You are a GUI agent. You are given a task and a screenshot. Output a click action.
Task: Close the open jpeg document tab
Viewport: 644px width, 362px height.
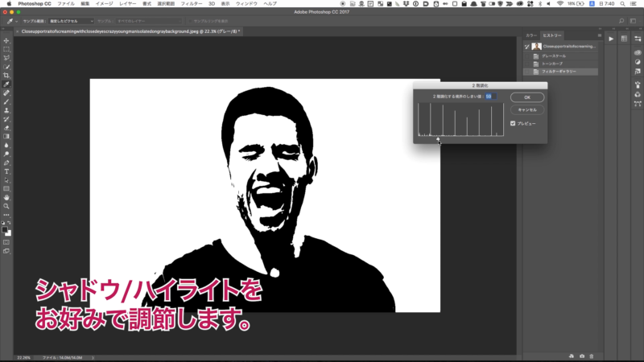17,31
